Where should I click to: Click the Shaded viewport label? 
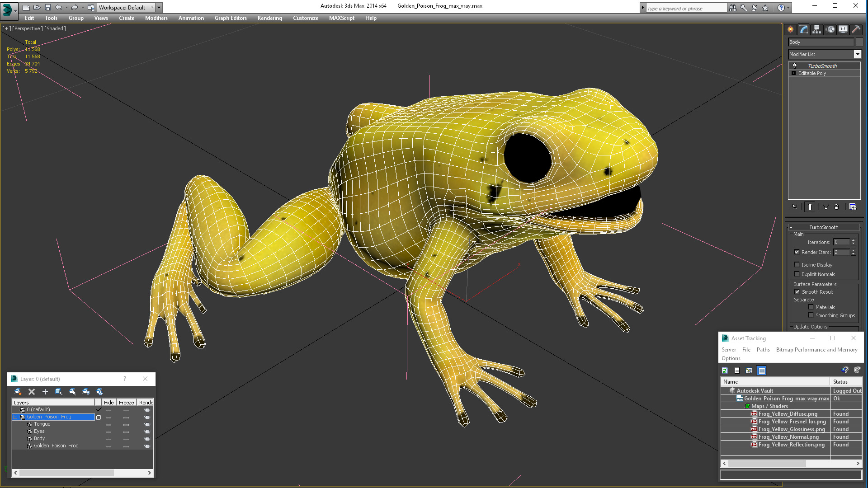click(55, 28)
